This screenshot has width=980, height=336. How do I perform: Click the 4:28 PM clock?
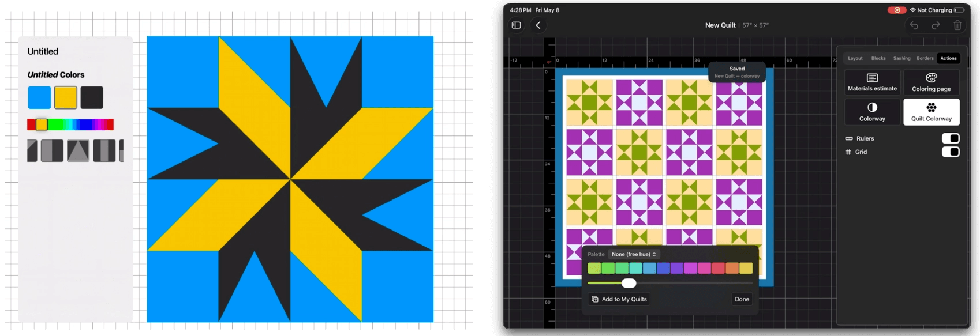pos(521,10)
